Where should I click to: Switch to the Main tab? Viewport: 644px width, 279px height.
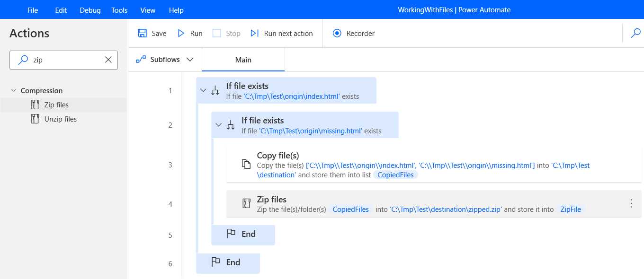243,60
